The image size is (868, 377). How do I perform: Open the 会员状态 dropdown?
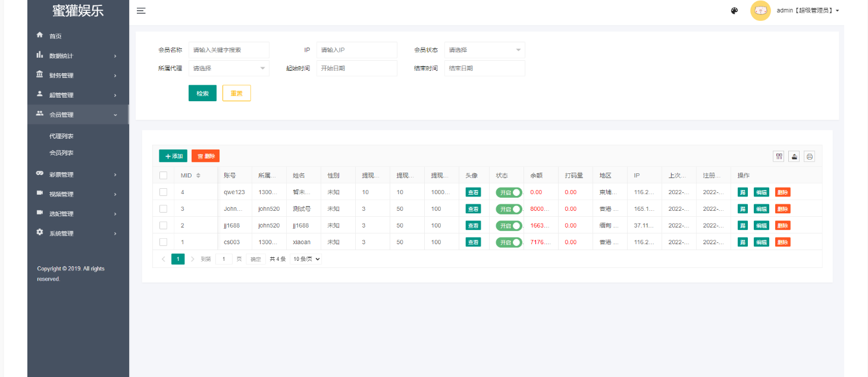point(484,50)
